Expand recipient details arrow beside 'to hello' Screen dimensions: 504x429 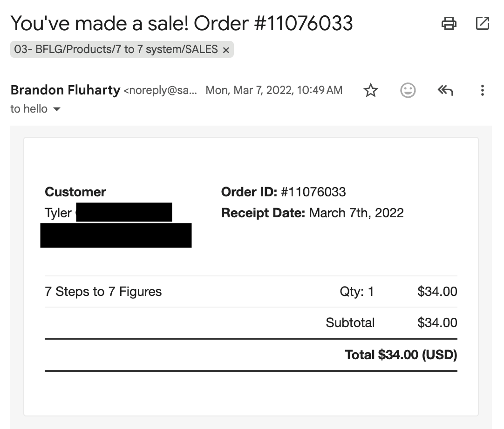pos(57,109)
